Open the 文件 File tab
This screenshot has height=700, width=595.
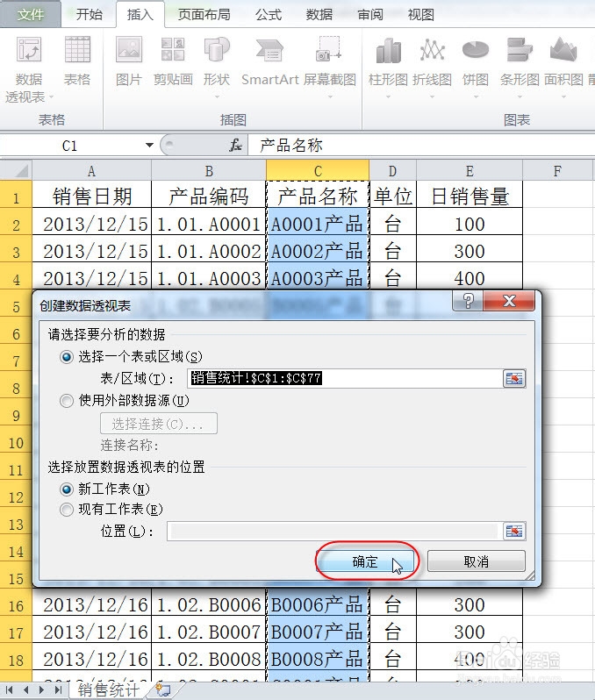(30, 14)
